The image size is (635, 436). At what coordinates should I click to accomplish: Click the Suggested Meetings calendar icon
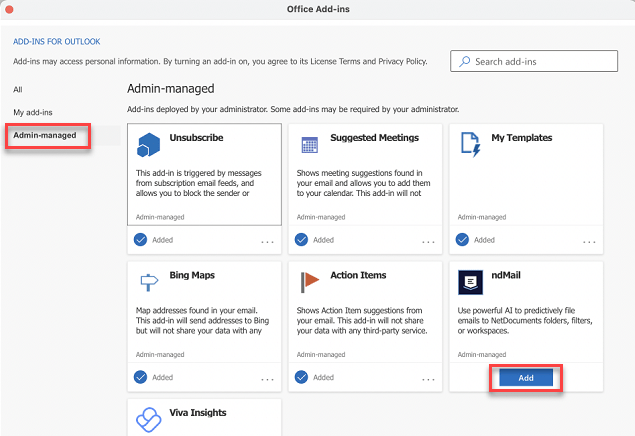tap(309, 145)
